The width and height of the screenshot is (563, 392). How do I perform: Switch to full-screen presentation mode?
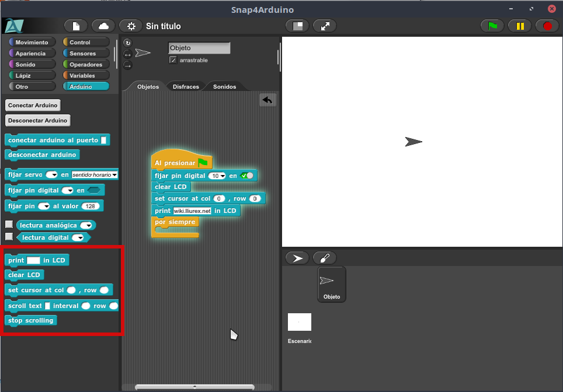(x=325, y=26)
